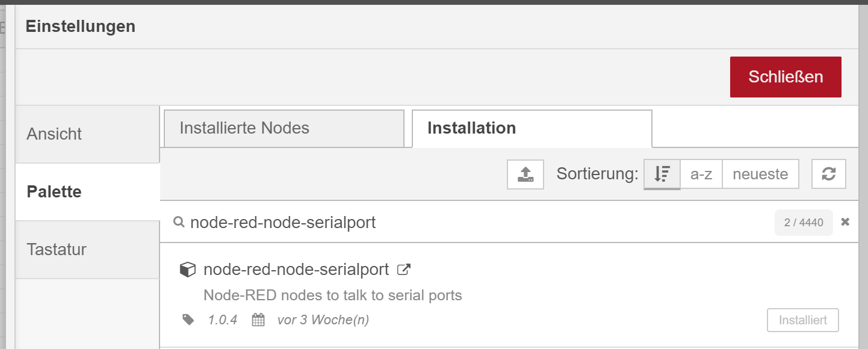Click the calendar icon next to update date

point(258,320)
